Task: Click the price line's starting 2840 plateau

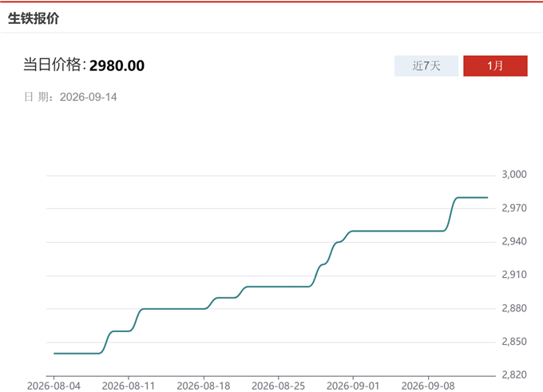Action: [77, 354]
